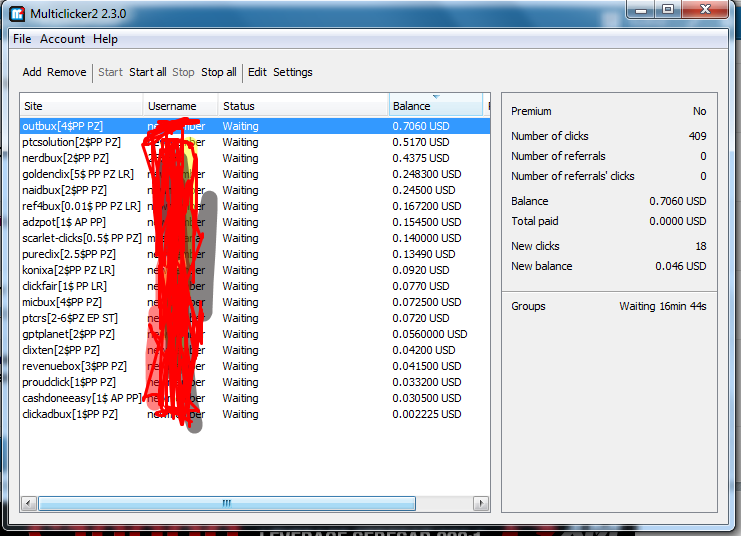Select the gptplanet[2$PP PZ] row
741x536 pixels.
(x=255, y=334)
